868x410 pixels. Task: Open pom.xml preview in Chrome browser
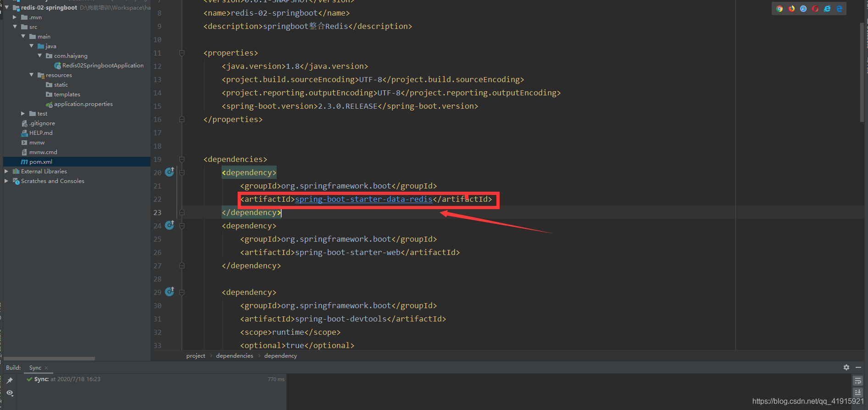[x=779, y=9]
